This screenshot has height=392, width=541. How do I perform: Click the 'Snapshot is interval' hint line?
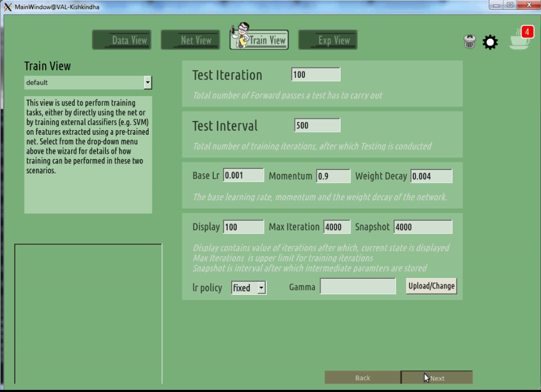(x=309, y=268)
